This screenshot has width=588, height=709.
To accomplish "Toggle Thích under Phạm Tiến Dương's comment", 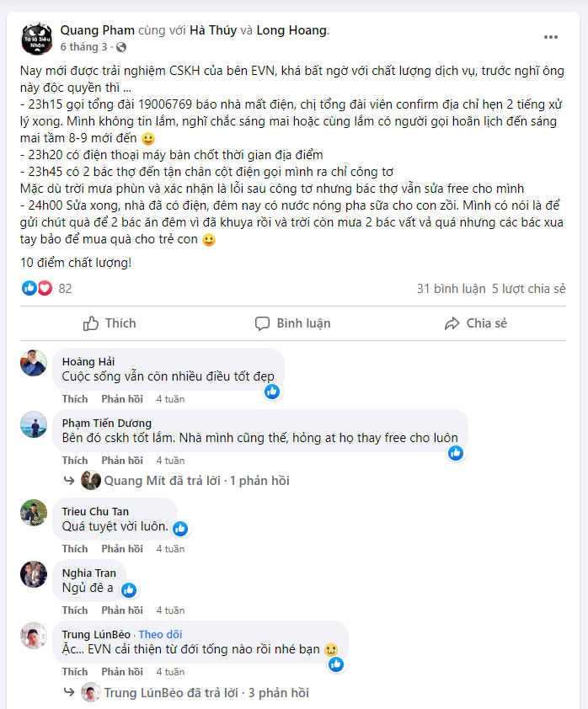I will (x=74, y=461).
